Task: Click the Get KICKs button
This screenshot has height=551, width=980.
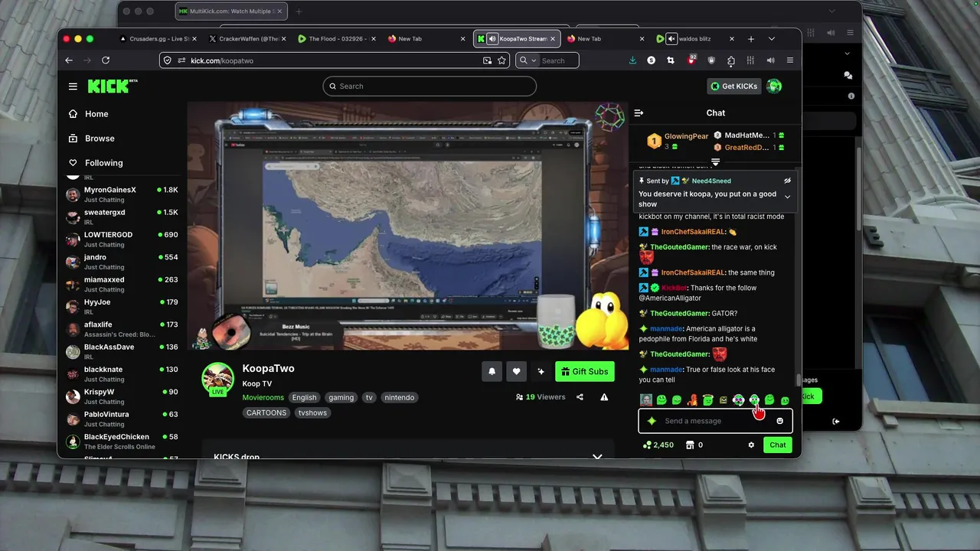Action: point(734,86)
